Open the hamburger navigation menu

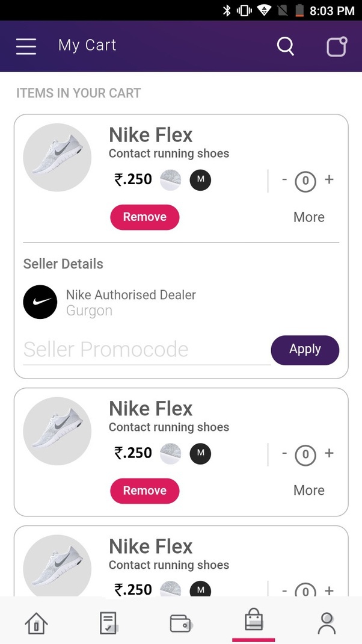pyautogui.click(x=26, y=46)
